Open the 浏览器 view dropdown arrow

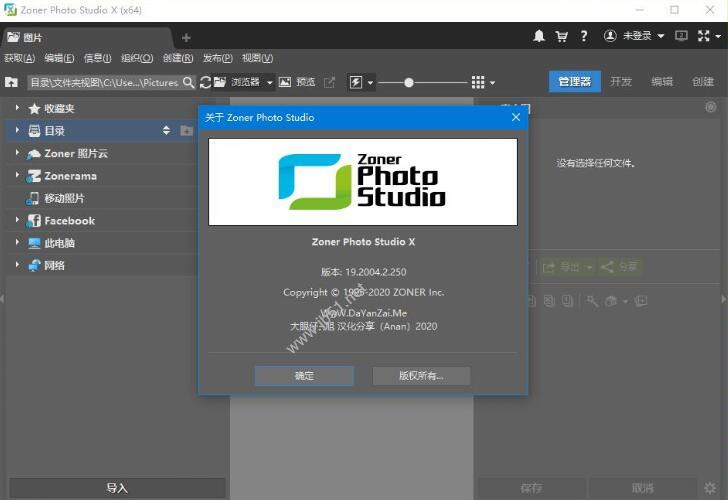point(269,83)
